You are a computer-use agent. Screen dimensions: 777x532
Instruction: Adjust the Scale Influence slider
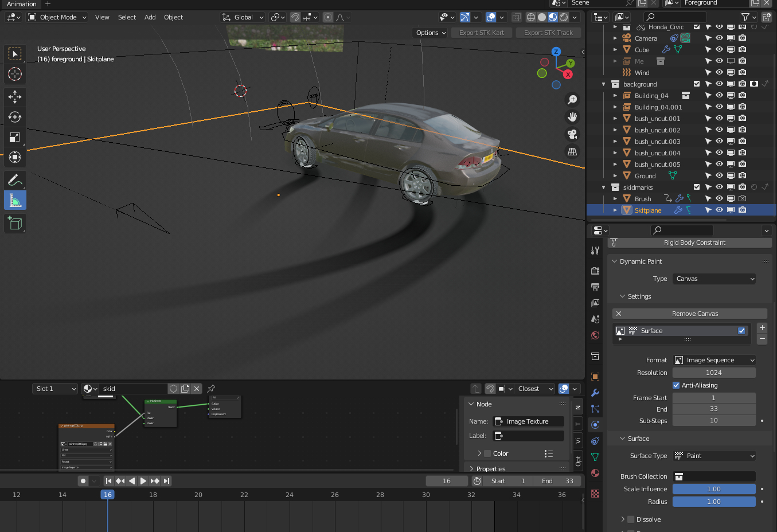(x=713, y=489)
